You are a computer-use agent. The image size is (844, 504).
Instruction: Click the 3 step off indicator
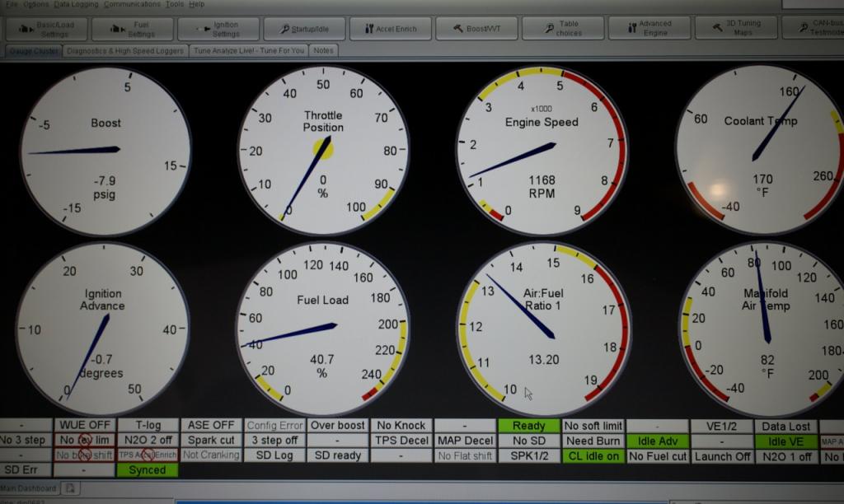pos(274,440)
